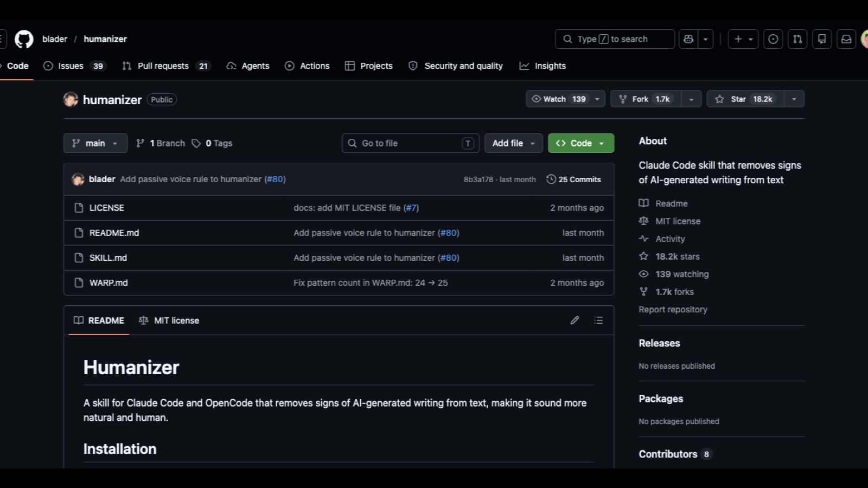868x488 pixels.
Task: Open the Security and quality tab
Action: 456,66
